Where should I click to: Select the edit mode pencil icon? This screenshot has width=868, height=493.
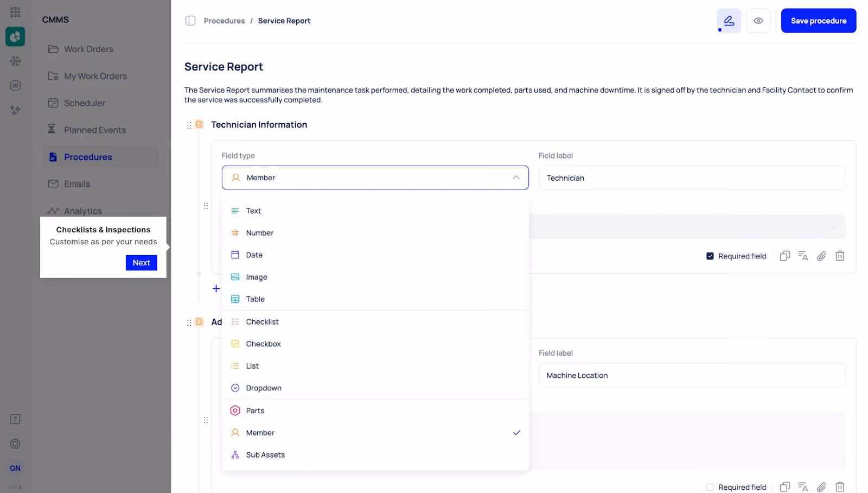[x=729, y=21]
